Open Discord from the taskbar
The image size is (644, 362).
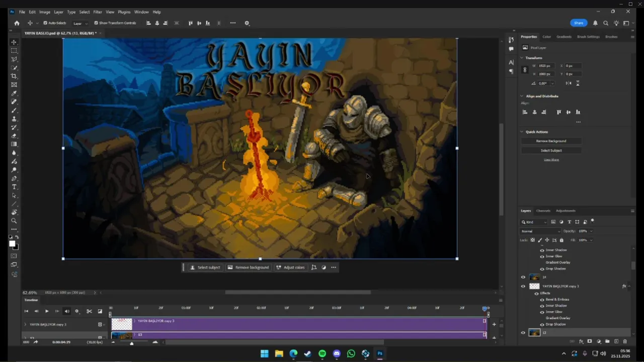coord(337,354)
